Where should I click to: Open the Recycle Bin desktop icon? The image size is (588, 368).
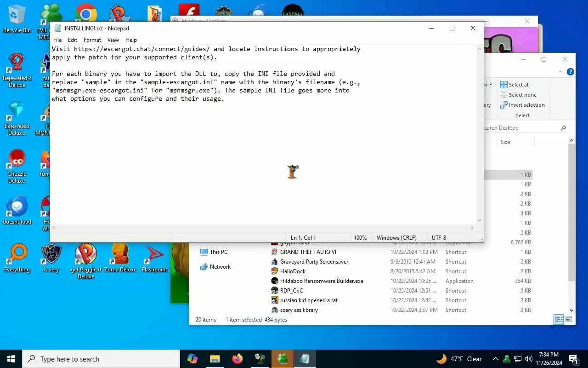coord(17,19)
